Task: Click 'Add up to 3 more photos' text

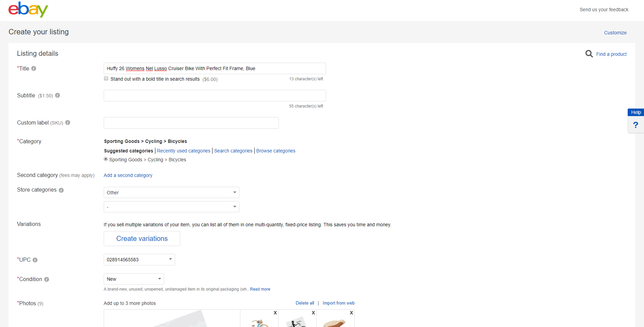Action: tap(130, 303)
